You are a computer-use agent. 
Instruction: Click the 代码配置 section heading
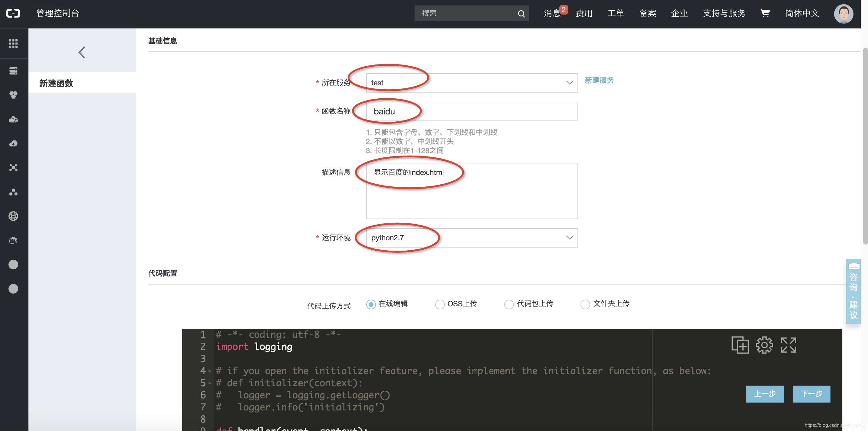click(x=163, y=273)
